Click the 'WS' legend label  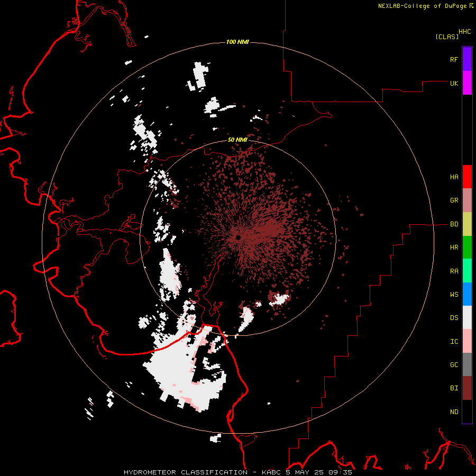[454, 295]
